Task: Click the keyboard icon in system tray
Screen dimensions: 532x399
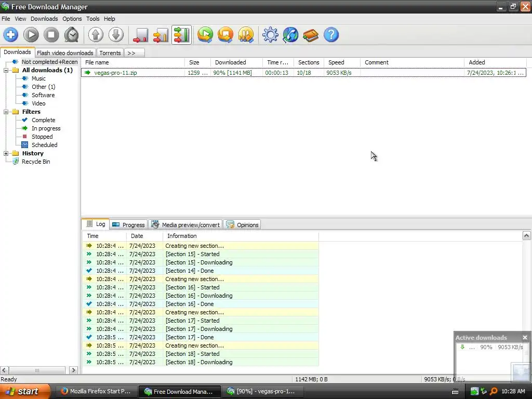Action: [455, 392]
